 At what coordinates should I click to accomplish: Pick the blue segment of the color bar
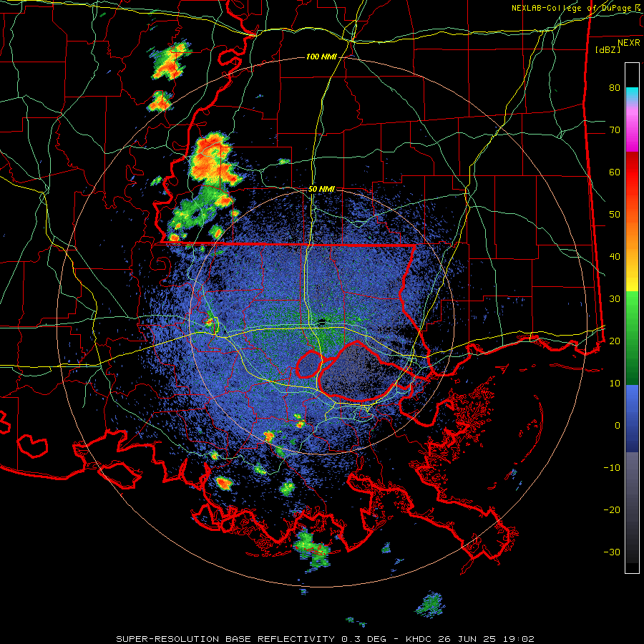632,418
